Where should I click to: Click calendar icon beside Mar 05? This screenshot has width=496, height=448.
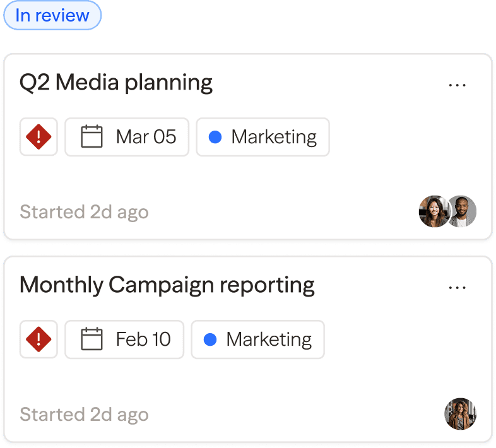(x=92, y=137)
